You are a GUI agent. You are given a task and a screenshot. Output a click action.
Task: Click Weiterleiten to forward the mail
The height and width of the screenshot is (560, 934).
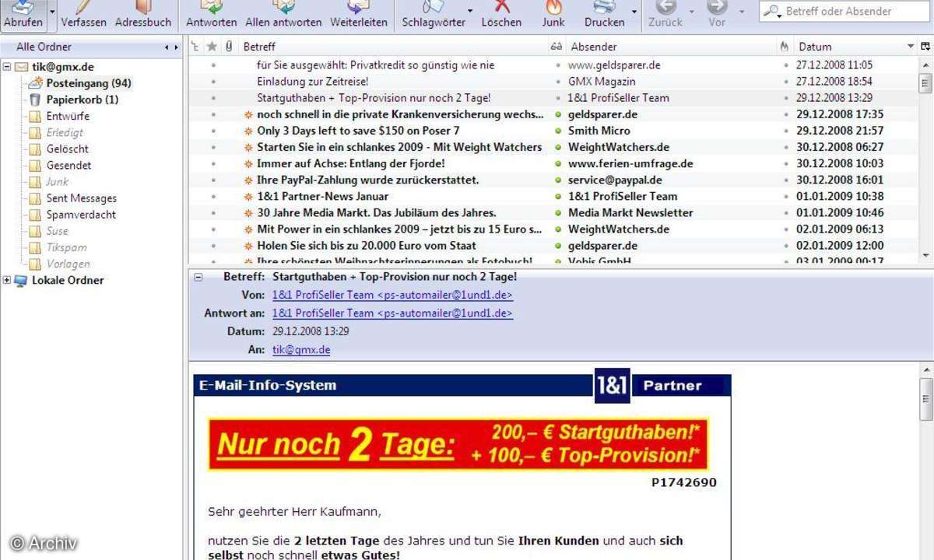[359, 16]
